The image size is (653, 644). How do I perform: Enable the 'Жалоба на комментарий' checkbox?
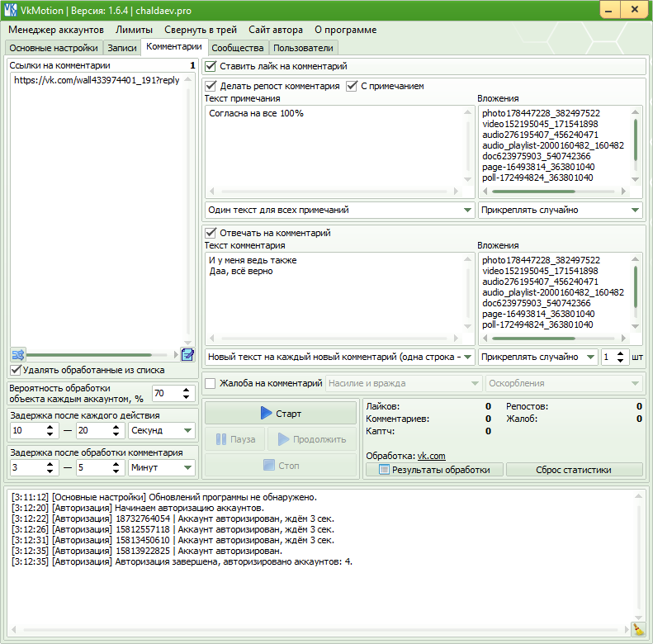211,383
